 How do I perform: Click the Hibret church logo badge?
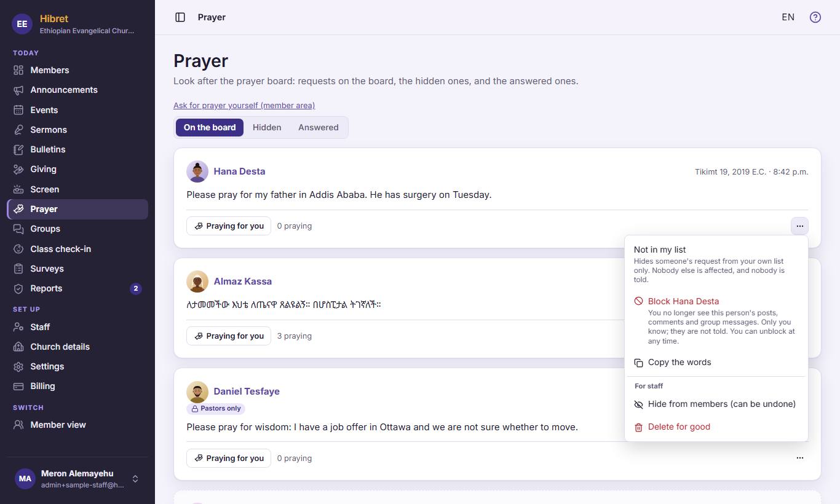(x=22, y=24)
